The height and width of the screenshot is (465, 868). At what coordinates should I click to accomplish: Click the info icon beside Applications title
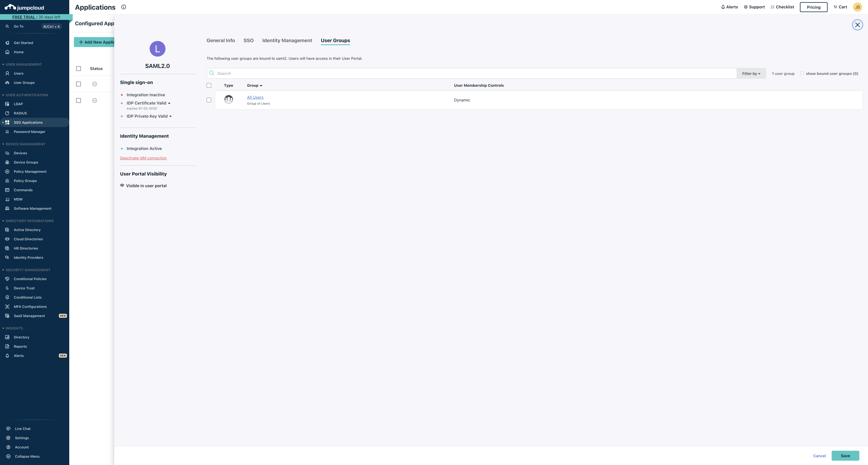point(124,7)
